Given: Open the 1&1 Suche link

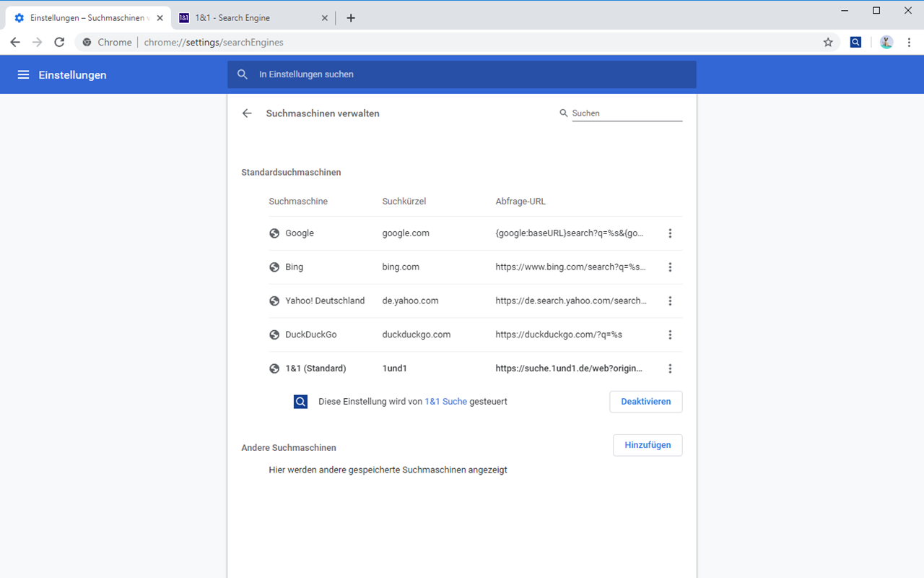Looking at the screenshot, I should tap(445, 402).
